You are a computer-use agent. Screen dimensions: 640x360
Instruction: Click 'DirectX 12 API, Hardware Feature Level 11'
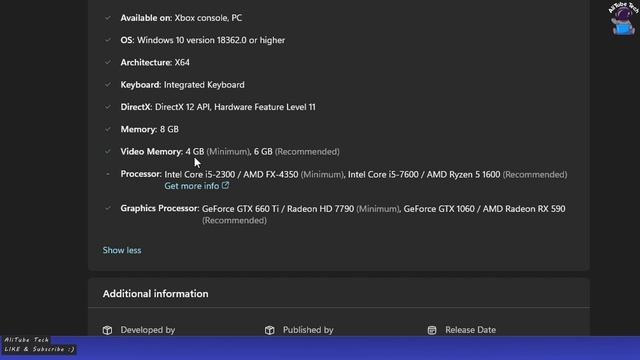coord(235,107)
